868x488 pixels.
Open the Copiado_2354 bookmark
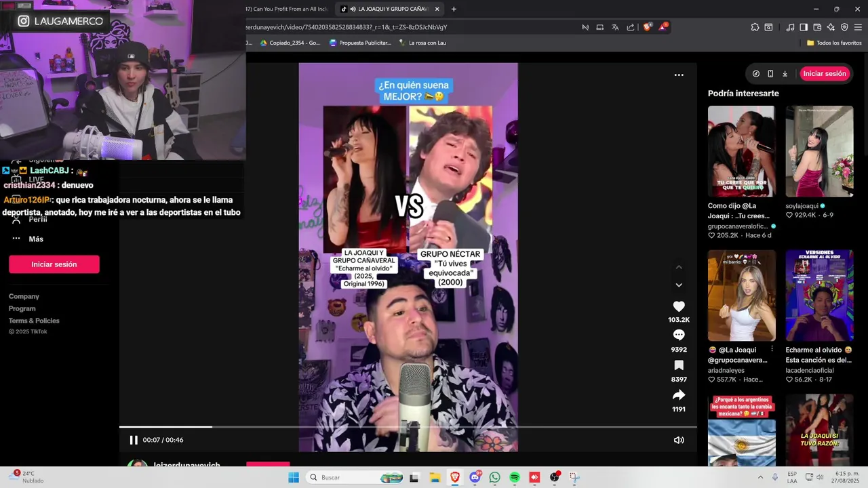click(x=290, y=43)
